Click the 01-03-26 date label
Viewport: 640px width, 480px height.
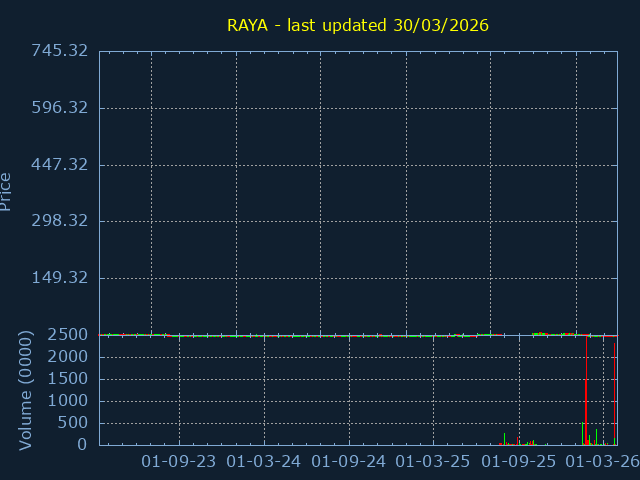[603, 462]
